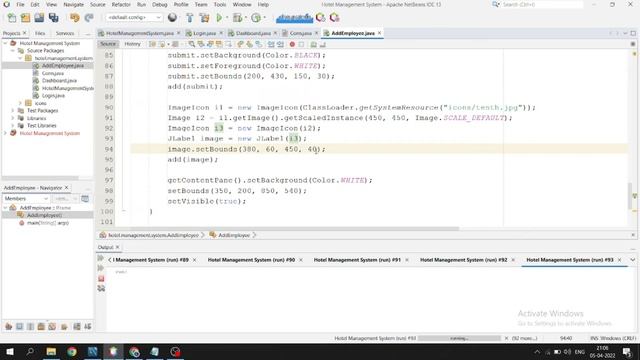Click the New File toolbar icon
The image size is (640, 360).
point(12,18)
